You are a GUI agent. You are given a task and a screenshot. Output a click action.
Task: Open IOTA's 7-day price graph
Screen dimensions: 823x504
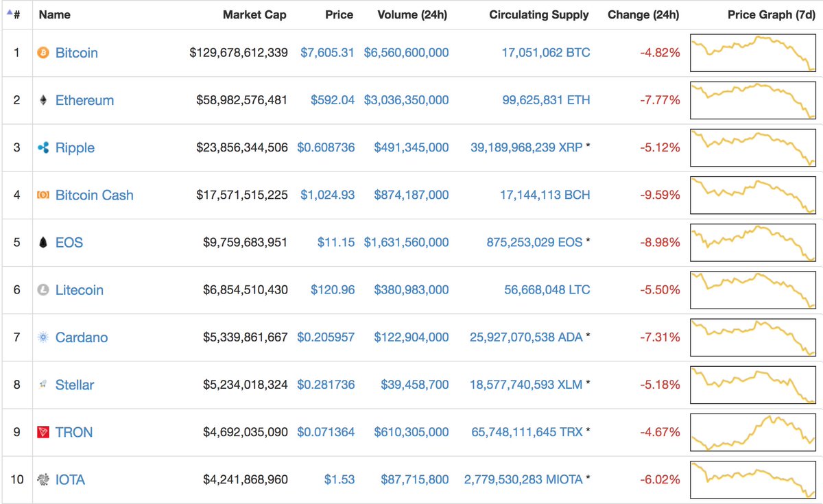(753, 479)
